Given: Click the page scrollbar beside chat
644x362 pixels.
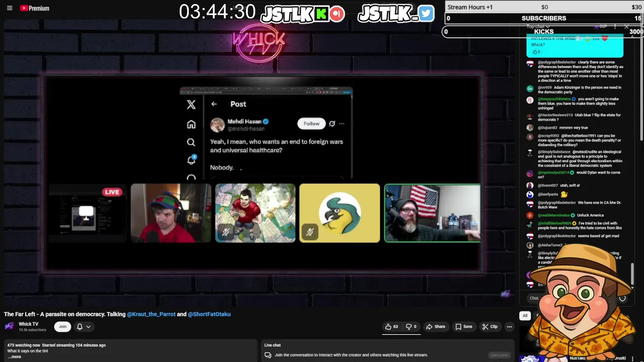Looking at the screenshot, I should pyautogui.click(x=641, y=80).
